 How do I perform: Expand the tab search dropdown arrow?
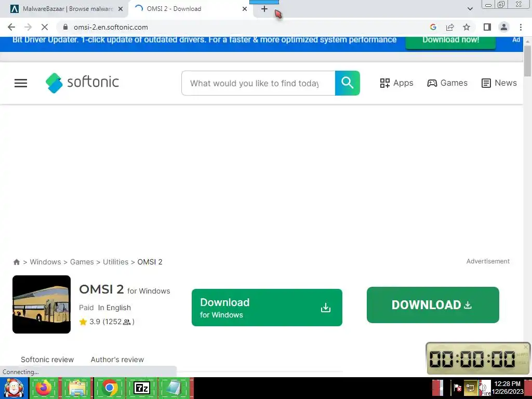[x=470, y=9]
